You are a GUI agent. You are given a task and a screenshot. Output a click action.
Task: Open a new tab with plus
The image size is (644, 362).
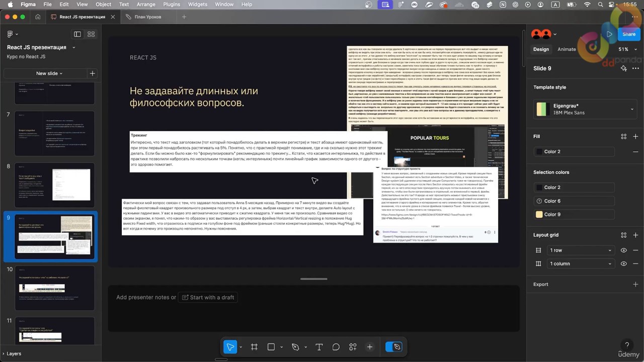(x=184, y=17)
